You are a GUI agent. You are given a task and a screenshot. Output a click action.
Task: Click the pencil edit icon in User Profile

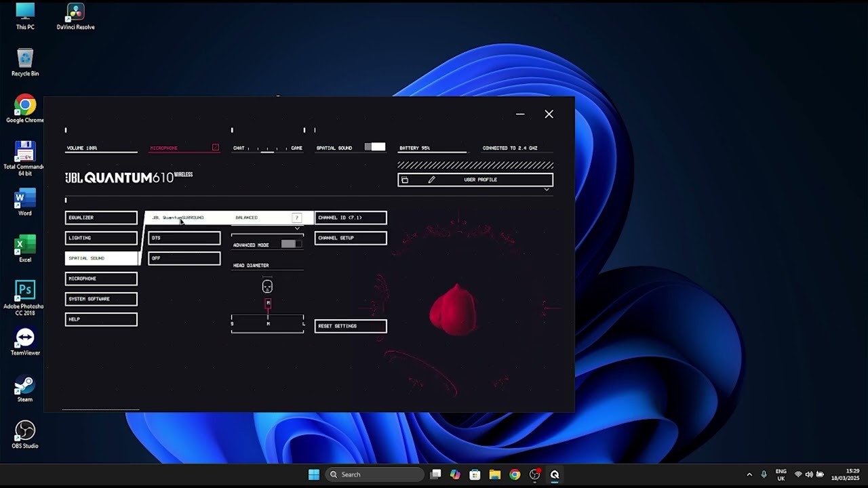tap(431, 180)
